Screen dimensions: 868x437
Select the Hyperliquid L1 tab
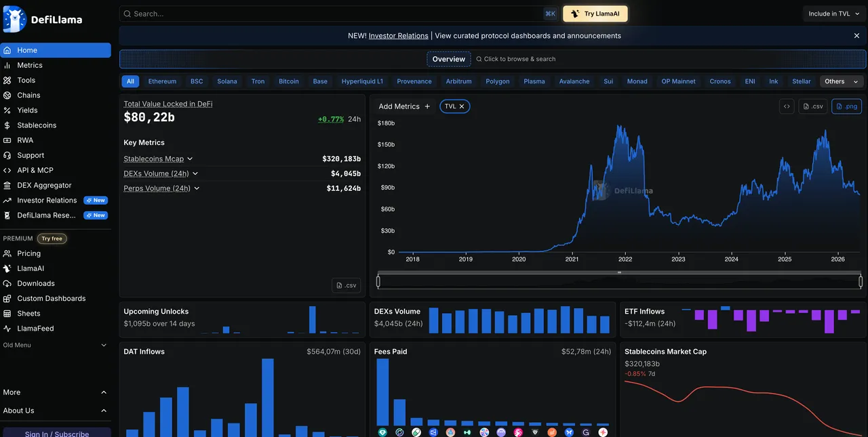pyautogui.click(x=362, y=81)
